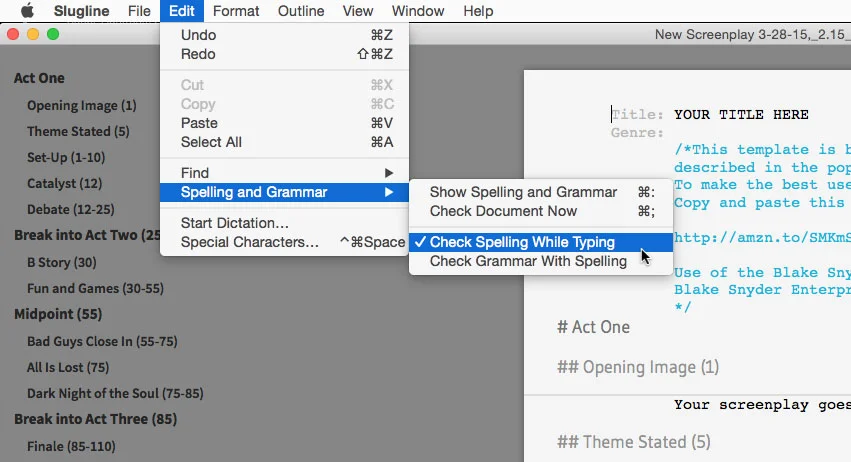Jump to Theme Stated (5) in the outline

[x=78, y=131]
